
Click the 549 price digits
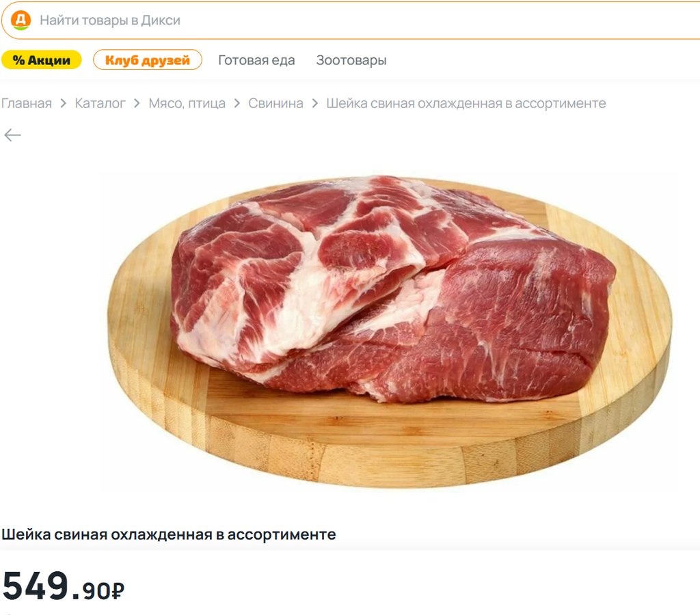click(x=36, y=586)
